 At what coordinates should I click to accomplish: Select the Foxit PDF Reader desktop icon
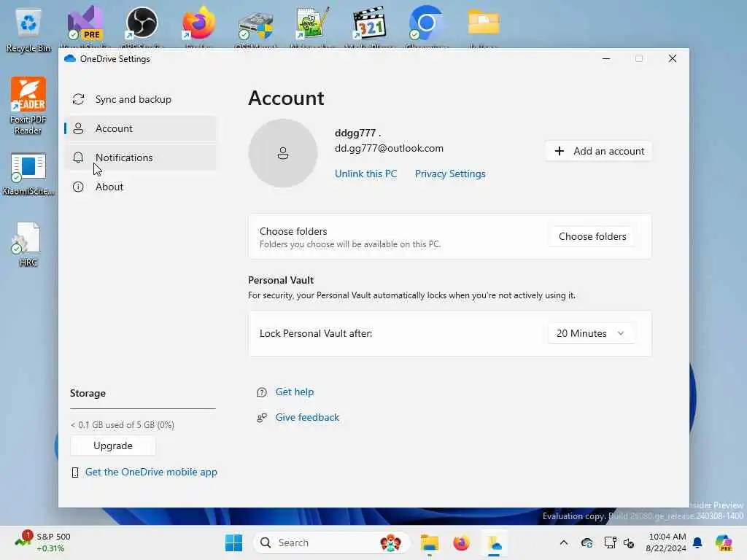click(x=28, y=106)
